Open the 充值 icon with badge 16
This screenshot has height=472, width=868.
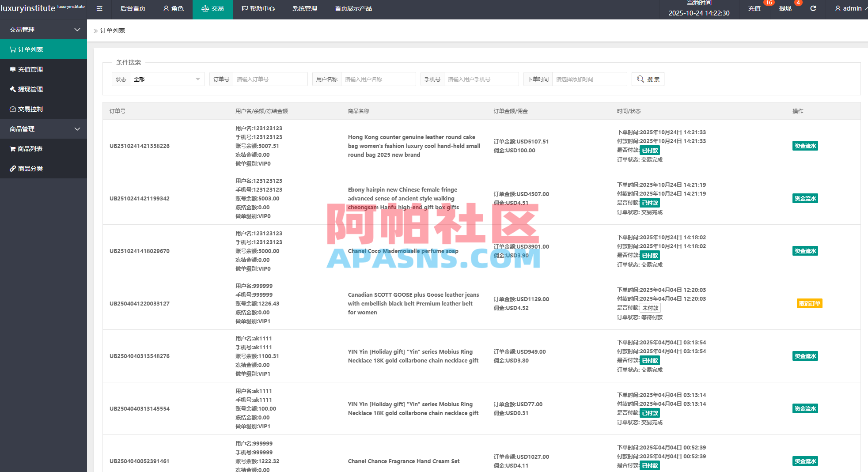click(754, 9)
